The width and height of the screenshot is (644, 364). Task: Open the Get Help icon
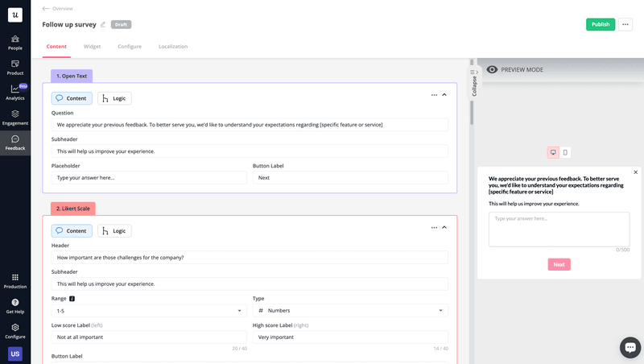(x=15, y=307)
